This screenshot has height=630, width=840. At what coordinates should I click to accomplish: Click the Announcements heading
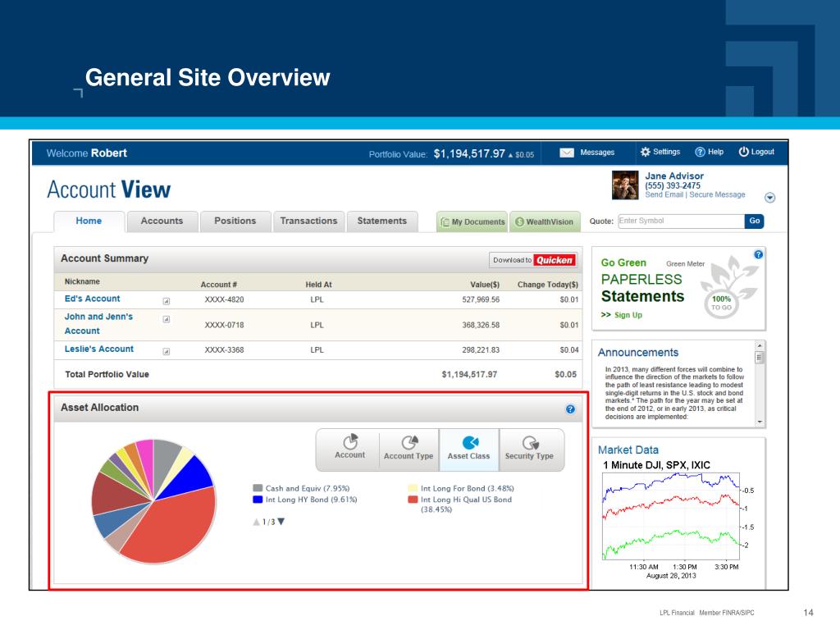click(638, 353)
